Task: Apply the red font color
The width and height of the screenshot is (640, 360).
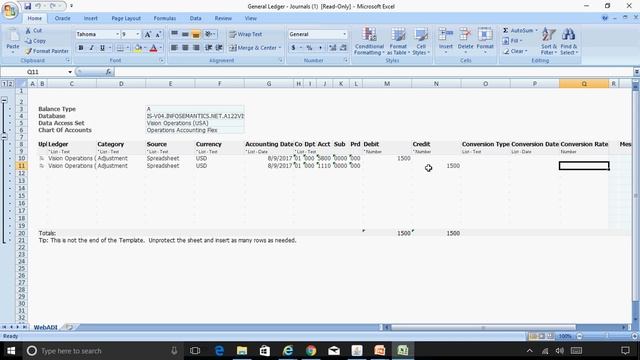Action: click(x=153, y=48)
